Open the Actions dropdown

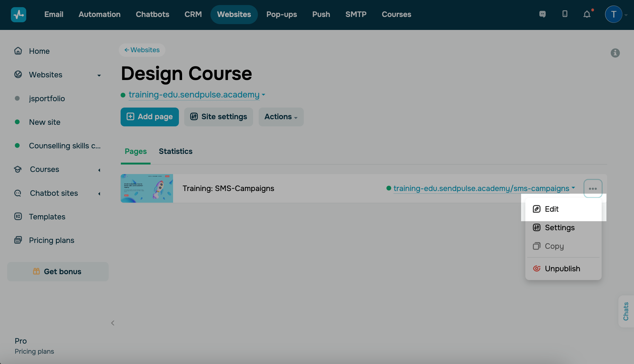[281, 117]
